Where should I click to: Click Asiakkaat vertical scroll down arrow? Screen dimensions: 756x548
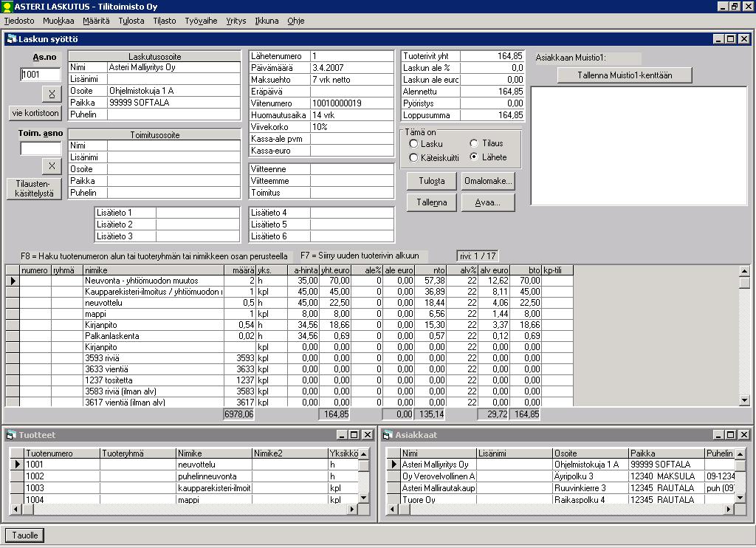click(740, 498)
